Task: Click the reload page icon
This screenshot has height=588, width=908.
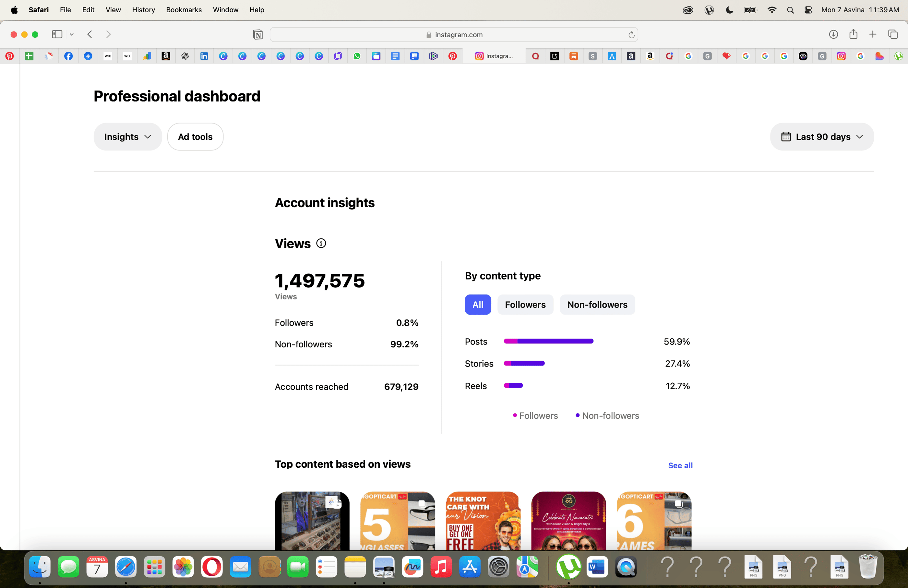Action: [x=631, y=35]
